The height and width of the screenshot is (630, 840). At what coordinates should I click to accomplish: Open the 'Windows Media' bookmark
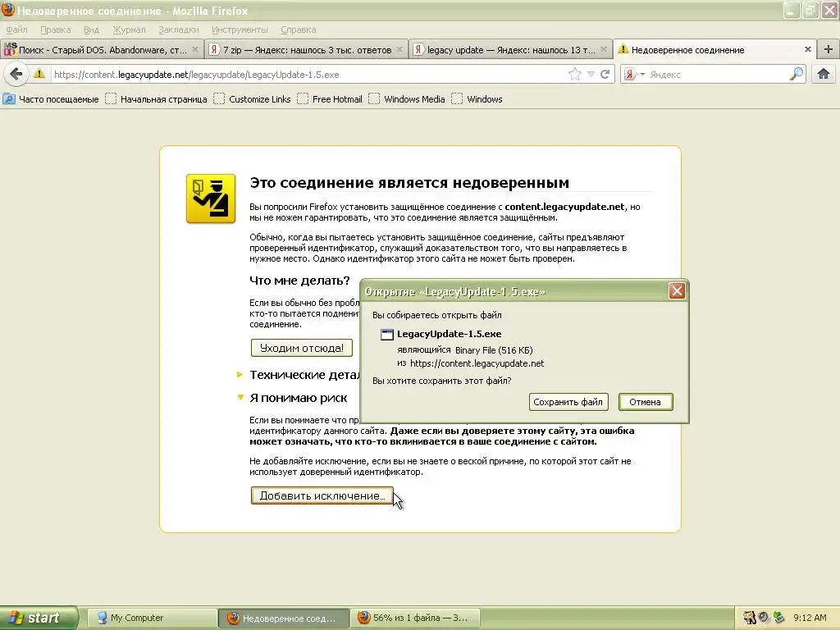click(x=407, y=99)
